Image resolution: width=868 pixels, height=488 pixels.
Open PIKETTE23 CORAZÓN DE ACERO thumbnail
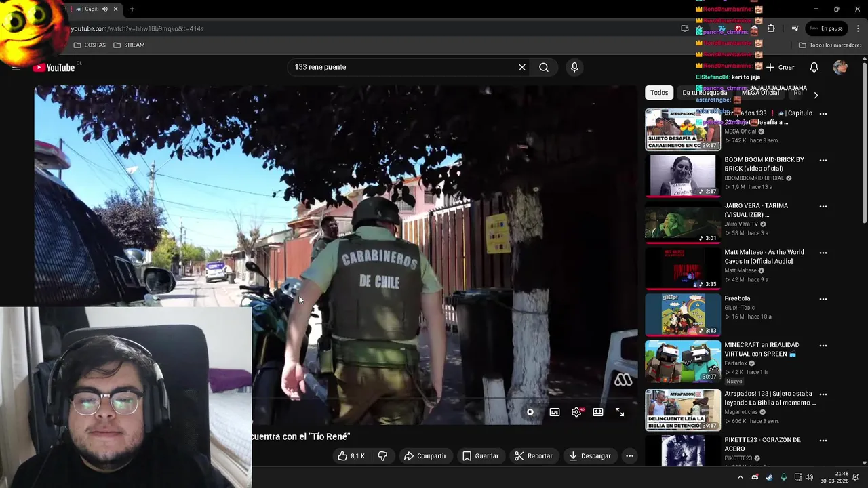[683, 450]
